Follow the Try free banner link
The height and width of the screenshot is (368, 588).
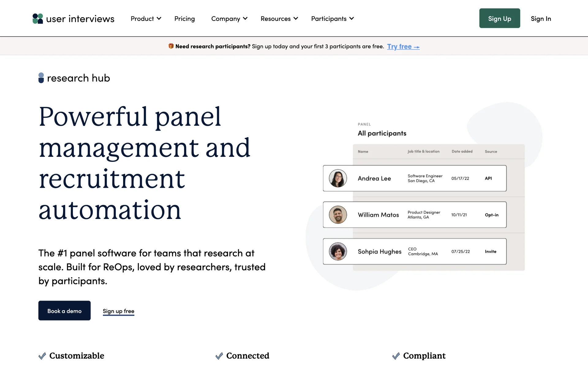(403, 47)
